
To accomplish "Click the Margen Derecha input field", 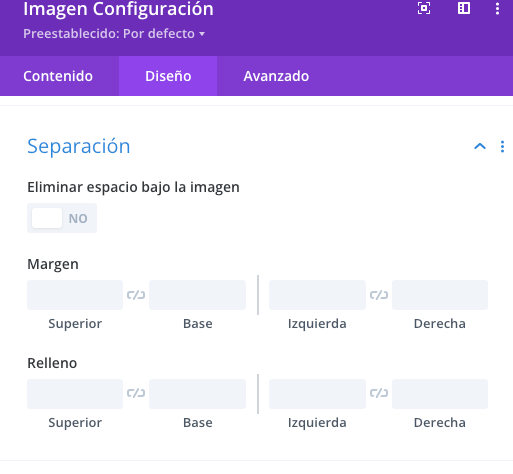I will (440, 295).
